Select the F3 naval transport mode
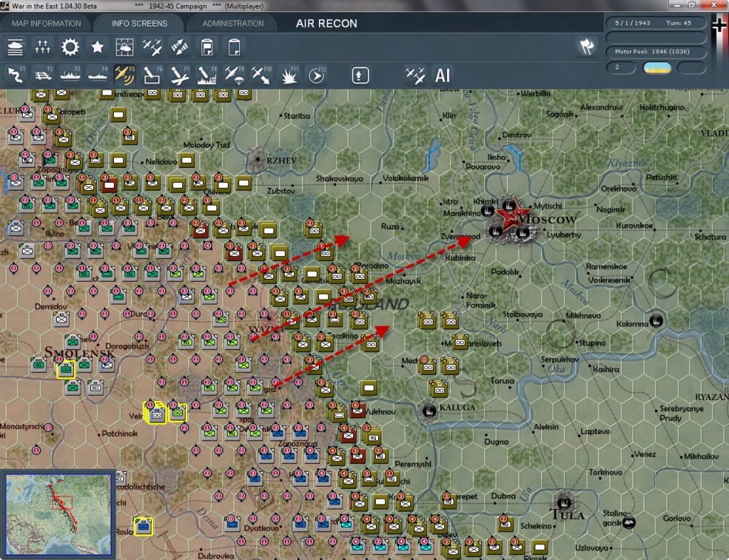This screenshot has width=729, height=560. [70, 75]
